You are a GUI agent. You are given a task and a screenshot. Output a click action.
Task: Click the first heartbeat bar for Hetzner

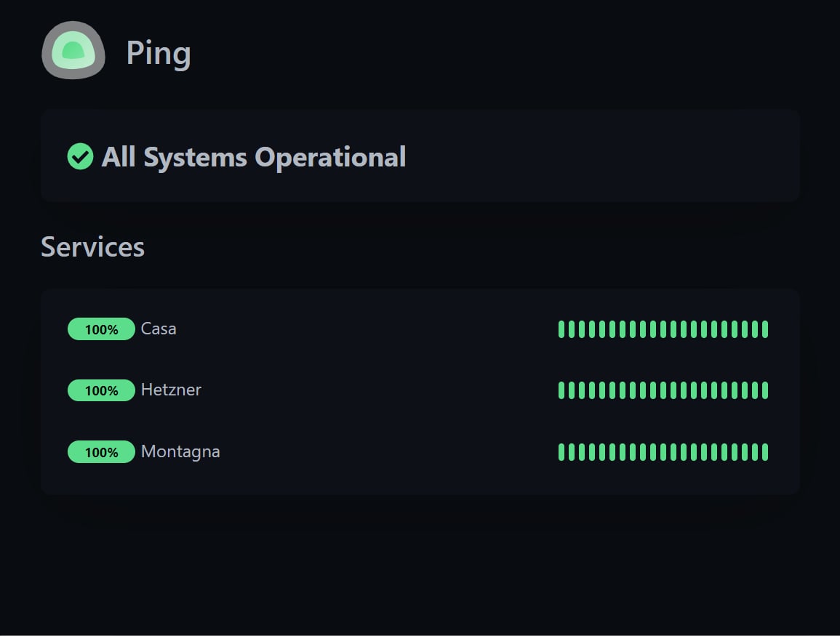[x=561, y=390]
